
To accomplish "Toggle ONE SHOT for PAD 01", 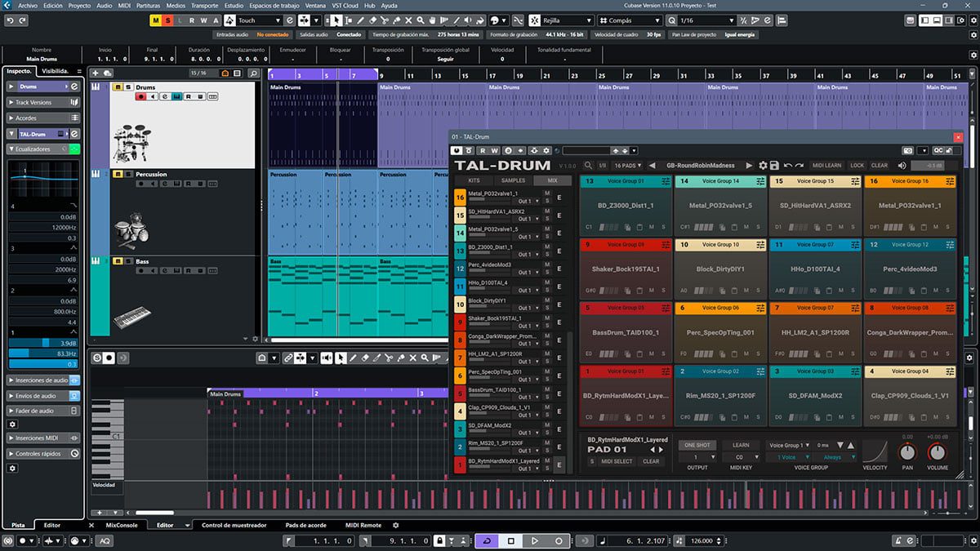I will 697,445.
